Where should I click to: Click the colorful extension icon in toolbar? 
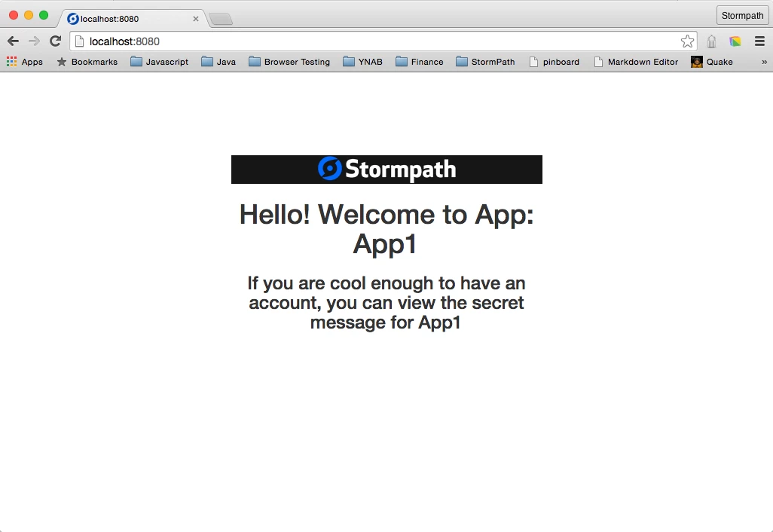(735, 41)
